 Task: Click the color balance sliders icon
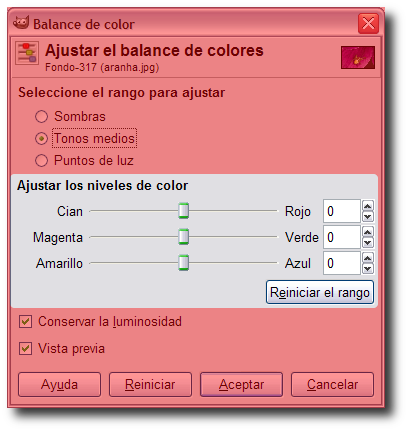coord(27,53)
